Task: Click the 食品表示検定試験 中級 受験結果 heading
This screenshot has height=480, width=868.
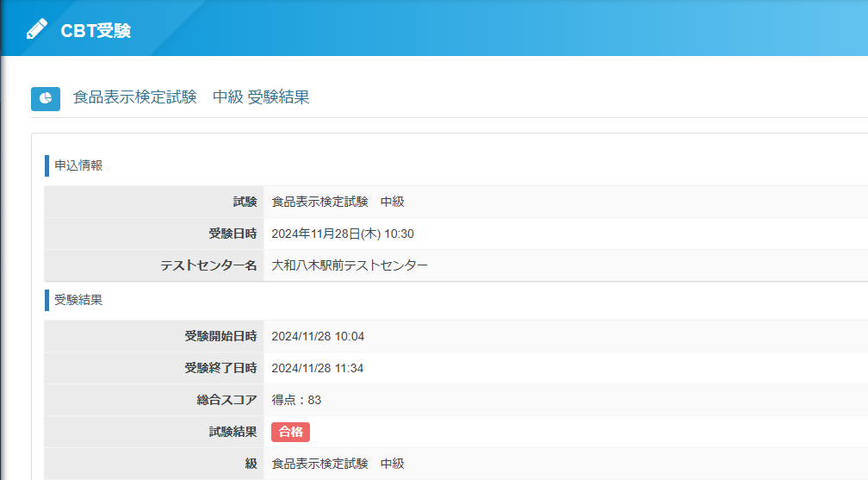Action: (191, 97)
